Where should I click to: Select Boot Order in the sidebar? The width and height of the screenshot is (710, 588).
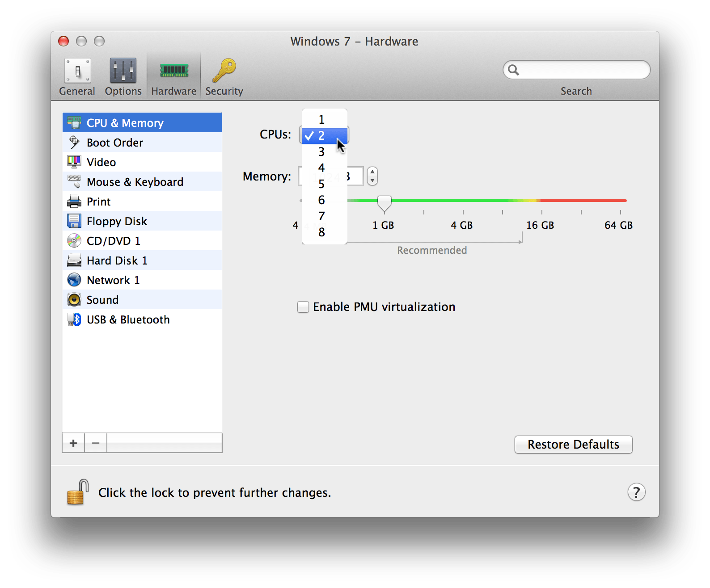coord(142,142)
